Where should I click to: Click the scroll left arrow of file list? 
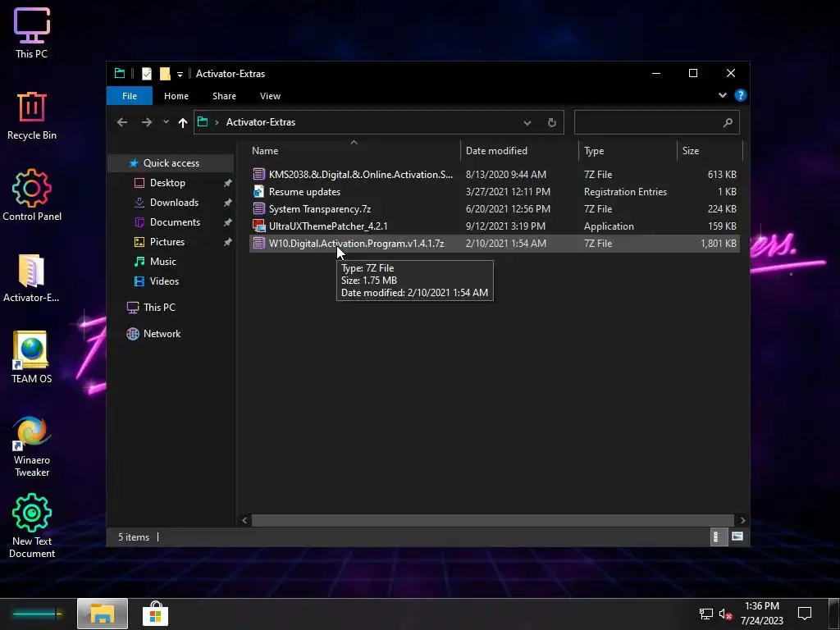pos(244,520)
